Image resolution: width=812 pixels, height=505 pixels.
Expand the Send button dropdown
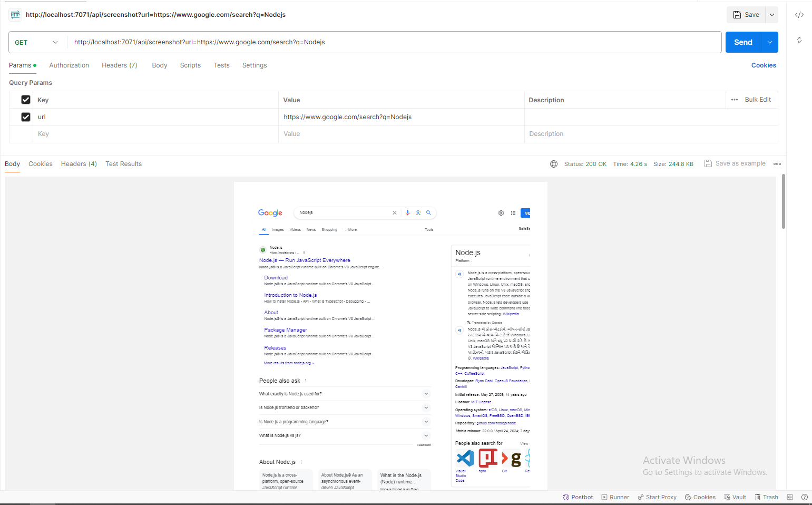tap(769, 42)
